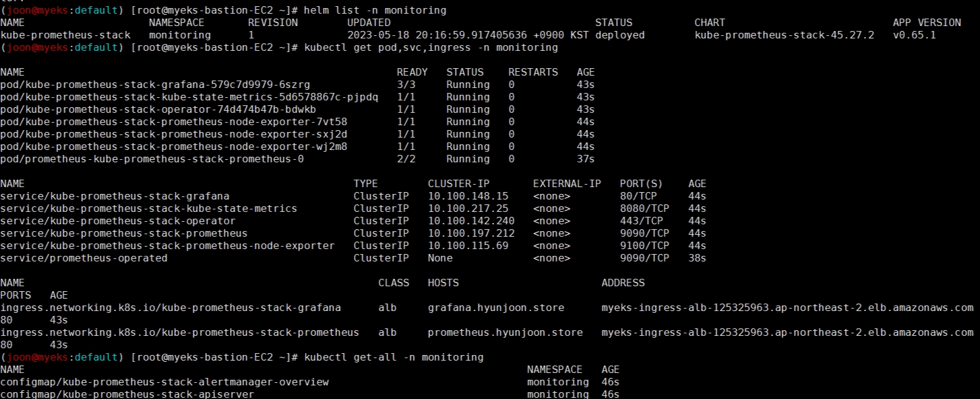
Task: Select updated timestamp 2023-05-18 20:16:59.917405636
Action: tap(437, 35)
